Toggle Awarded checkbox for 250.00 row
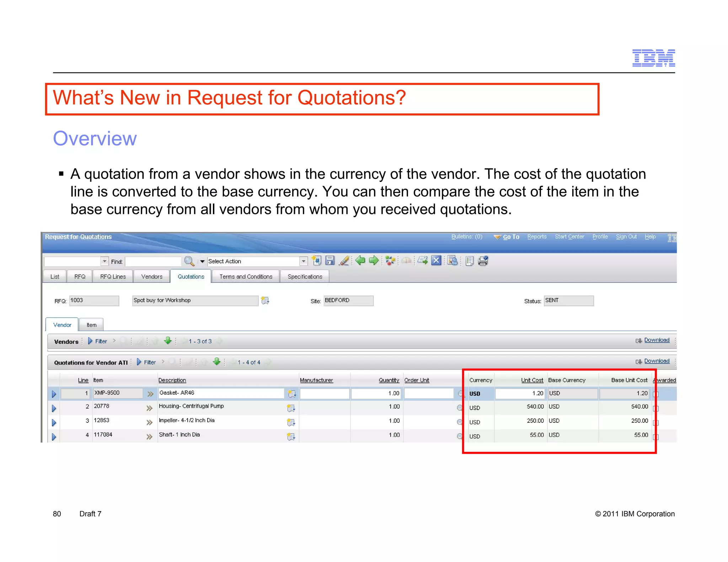728x562 pixels. coord(656,423)
